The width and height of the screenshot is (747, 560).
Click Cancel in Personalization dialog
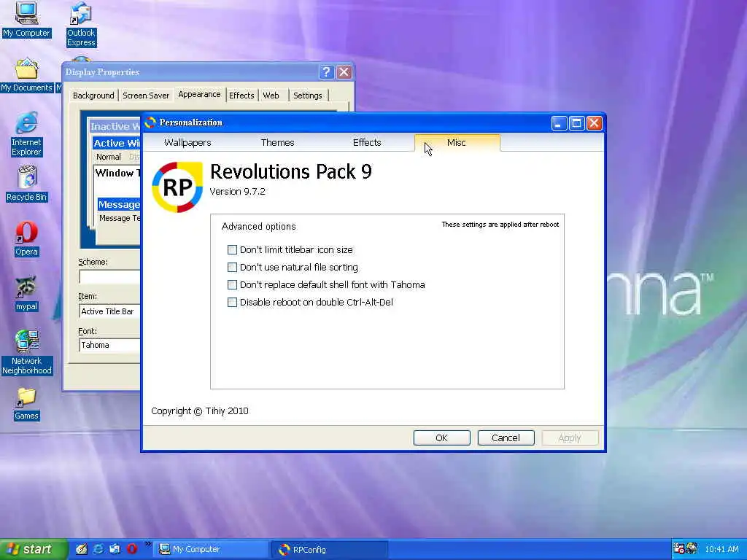tap(506, 437)
